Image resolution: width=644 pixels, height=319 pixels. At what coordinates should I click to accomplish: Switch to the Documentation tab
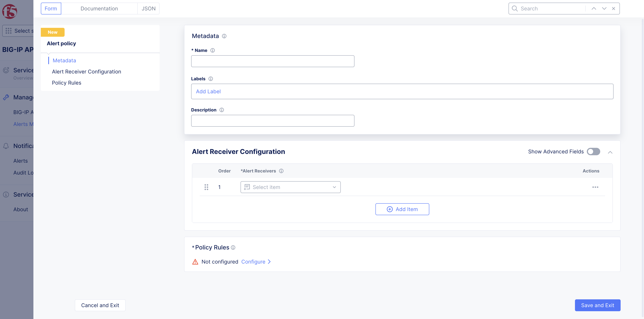pos(99,9)
